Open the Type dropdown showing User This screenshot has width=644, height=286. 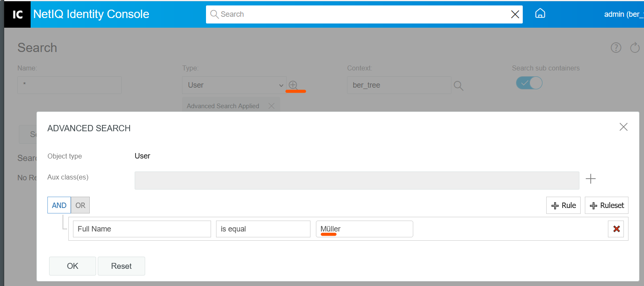click(x=234, y=85)
